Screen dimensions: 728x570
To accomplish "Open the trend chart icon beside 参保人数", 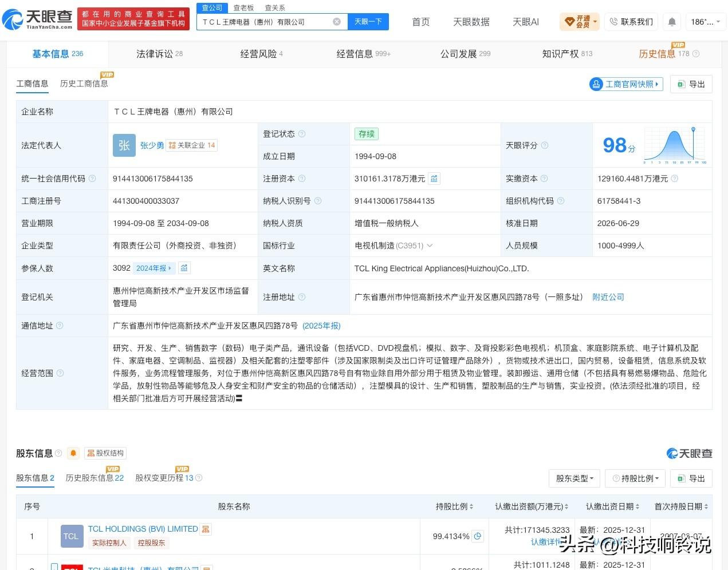I will pyautogui.click(x=184, y=268).
